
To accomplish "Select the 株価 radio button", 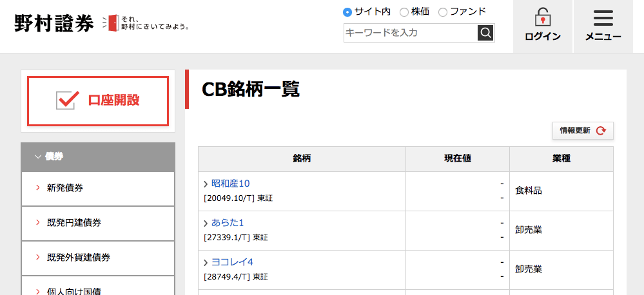I will pos(404,12).
